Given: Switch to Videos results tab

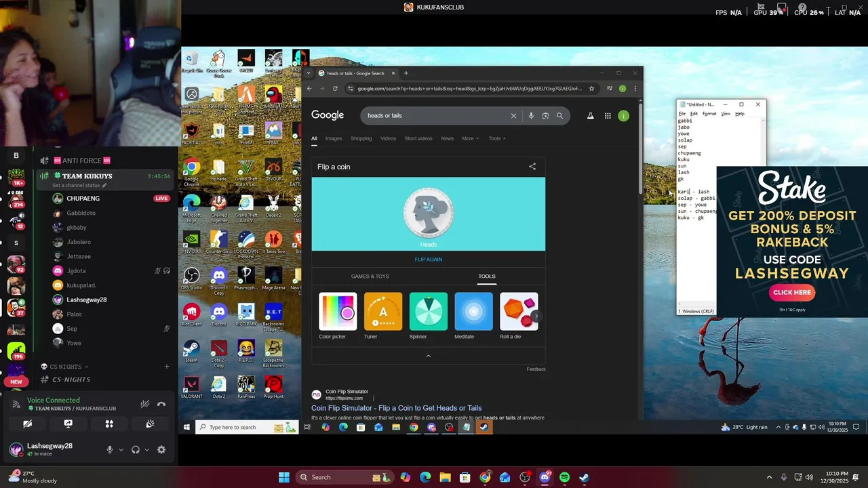Looking at the screenshot, I should (x=388, y=138).
